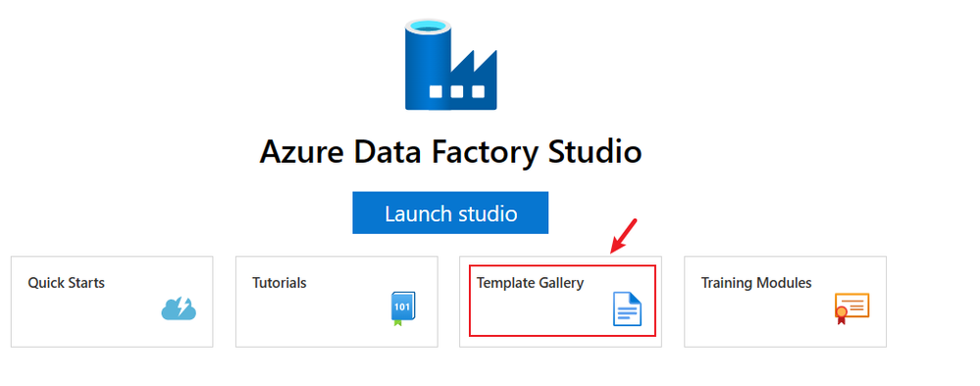Click the white window squares on the logo
Screen dimensions: 980x386
pos(457,92)
